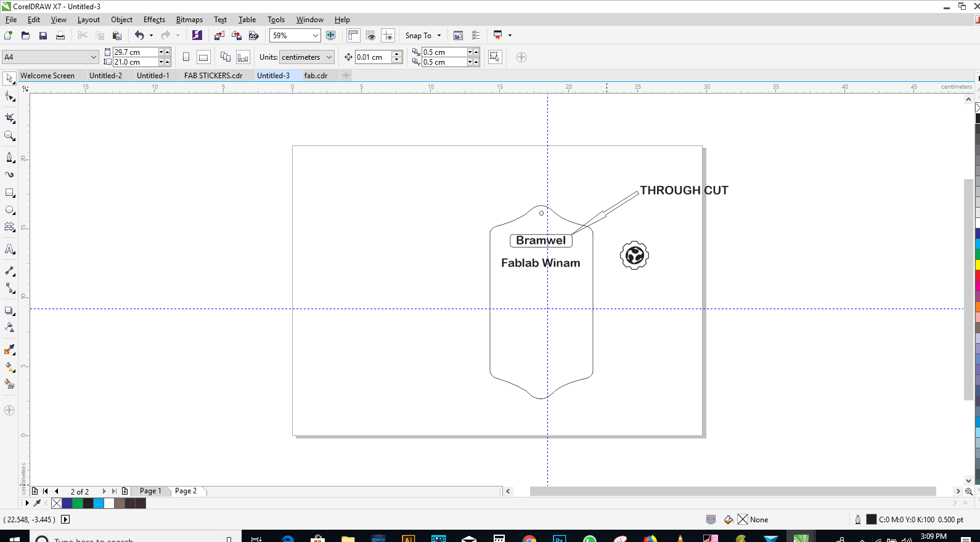Click the Publish to PDF icon
This screenshot has width=980, height=542.
pos(253,36)
